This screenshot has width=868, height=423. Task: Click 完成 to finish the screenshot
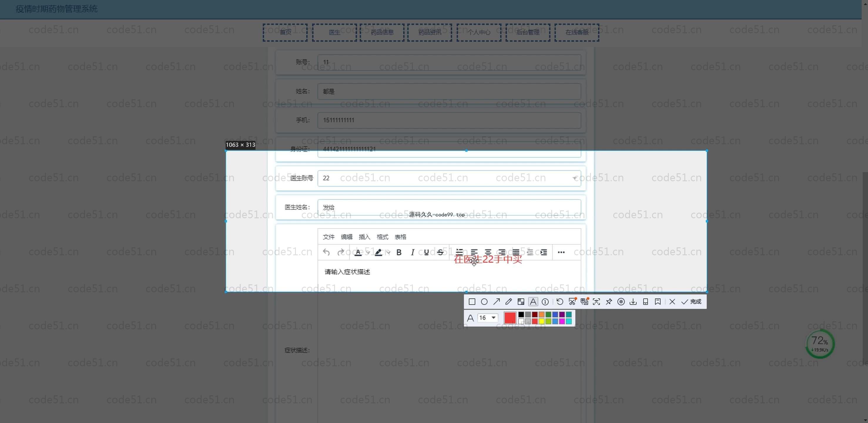click(691, 302)
